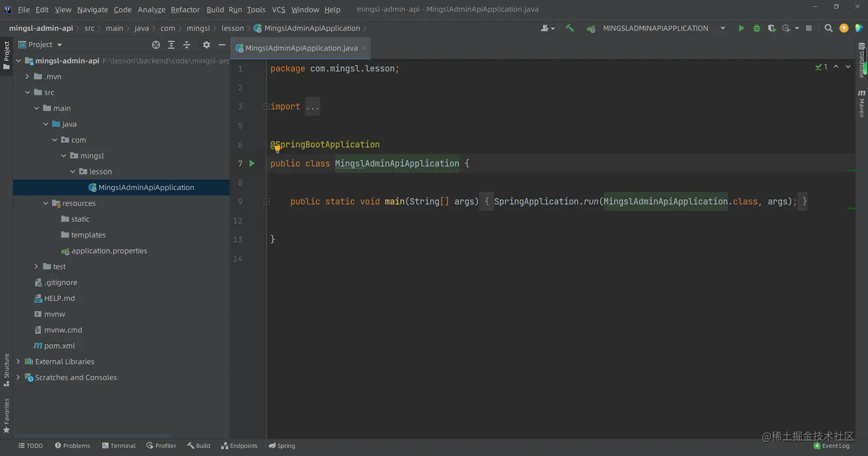Image resolution: width=868 pixels, height=456 pixels.
Task: Toggle the Maven tool window on right edge
Action: coord(861,104)
